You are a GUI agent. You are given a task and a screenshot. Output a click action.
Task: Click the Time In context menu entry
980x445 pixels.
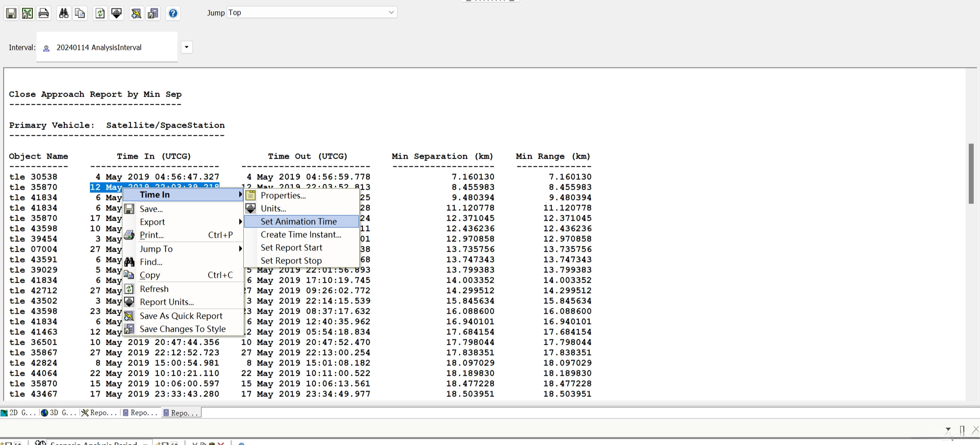(x=183, y=195)
